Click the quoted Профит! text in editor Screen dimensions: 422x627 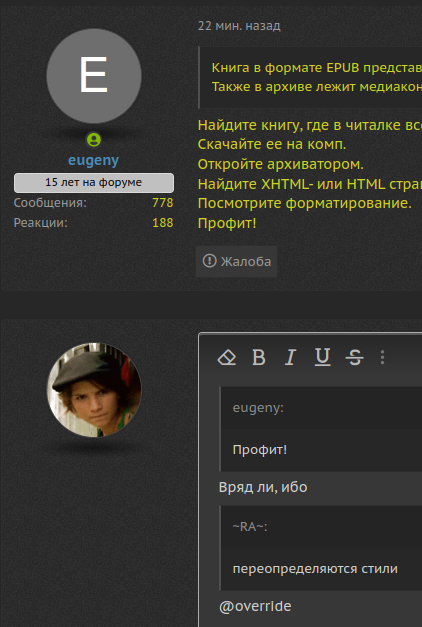(260, 450)
